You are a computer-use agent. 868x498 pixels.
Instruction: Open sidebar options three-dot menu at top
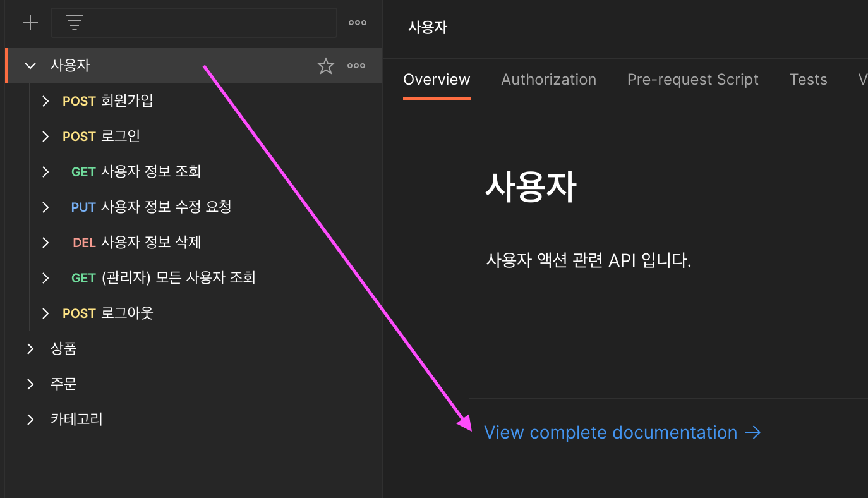point(358,23)
